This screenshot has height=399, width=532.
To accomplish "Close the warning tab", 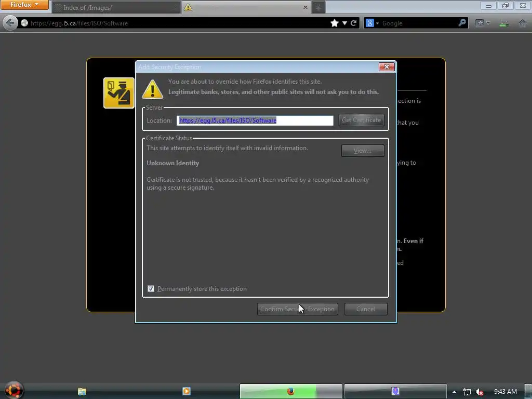I will [305, 7].
